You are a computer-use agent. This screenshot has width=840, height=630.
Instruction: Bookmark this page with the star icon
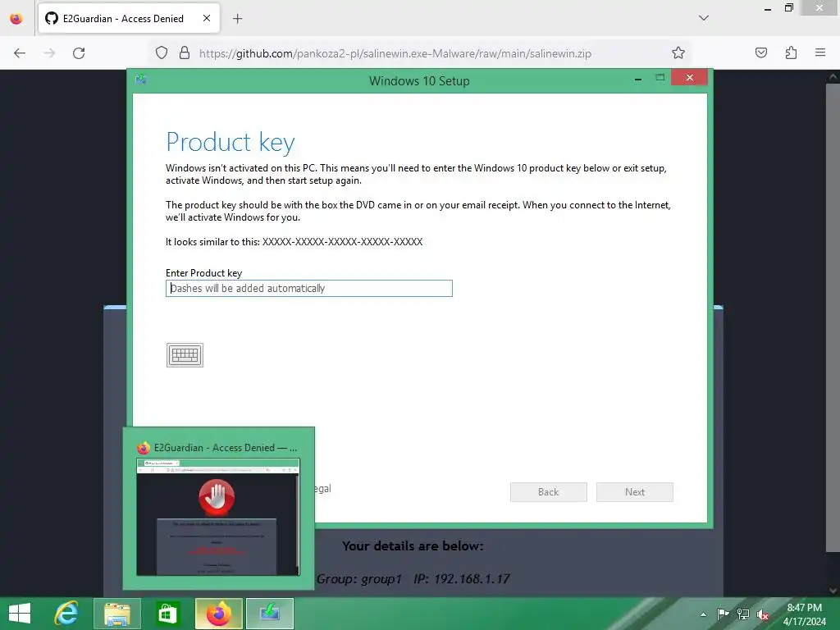click(x=678, y=53)
